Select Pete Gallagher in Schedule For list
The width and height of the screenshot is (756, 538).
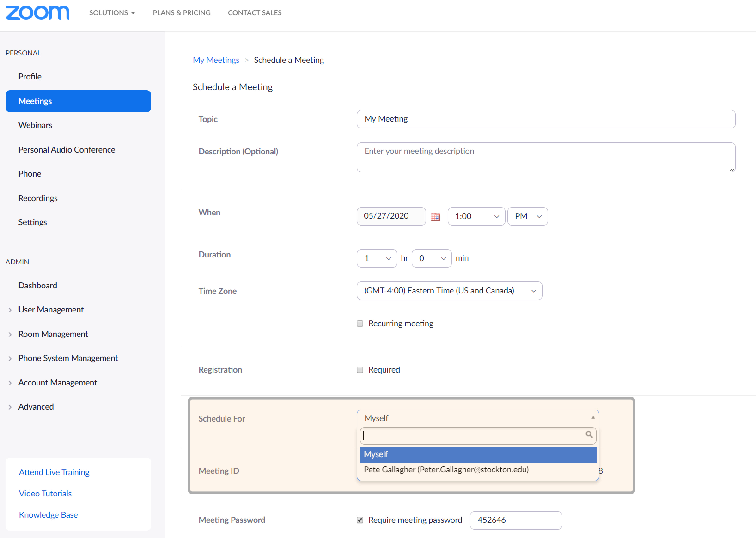446,469
